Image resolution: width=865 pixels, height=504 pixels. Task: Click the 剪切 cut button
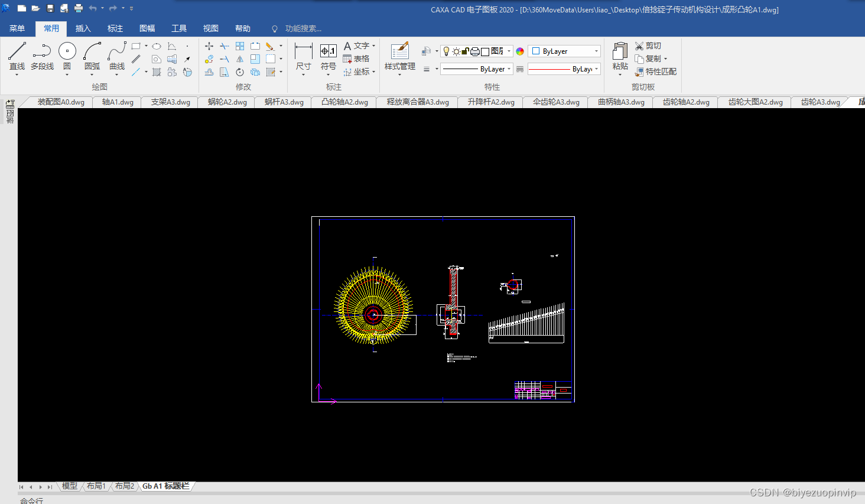coord(648,46)
